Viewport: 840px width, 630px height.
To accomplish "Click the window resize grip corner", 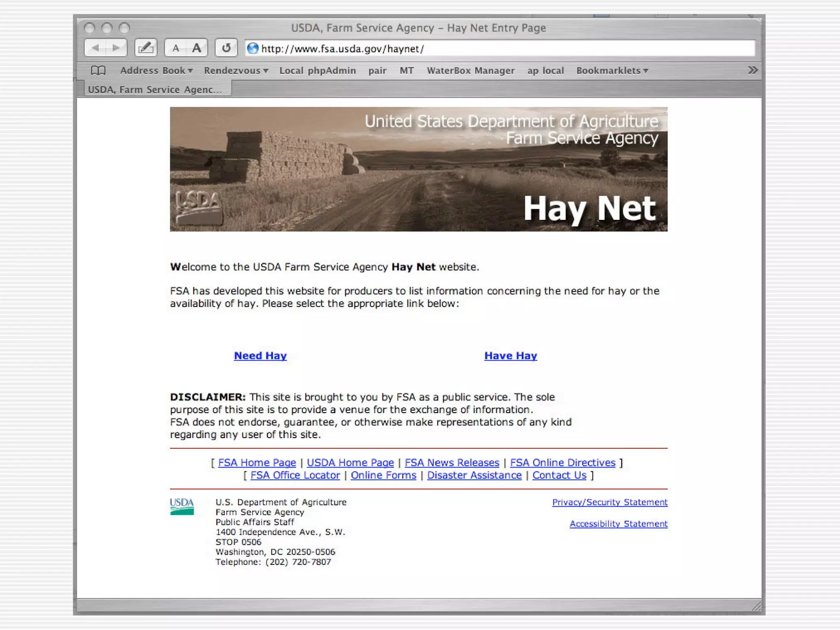I will click(x=757, y=606).
